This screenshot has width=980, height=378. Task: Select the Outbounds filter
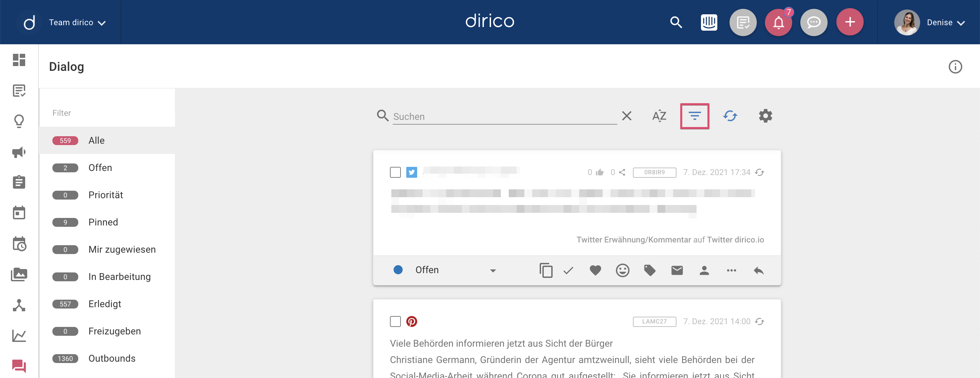107,359
